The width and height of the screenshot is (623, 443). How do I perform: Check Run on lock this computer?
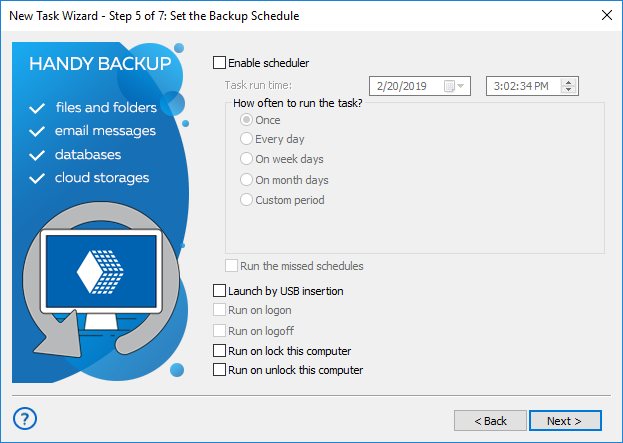pyautogui.click(x=220, y=351)
